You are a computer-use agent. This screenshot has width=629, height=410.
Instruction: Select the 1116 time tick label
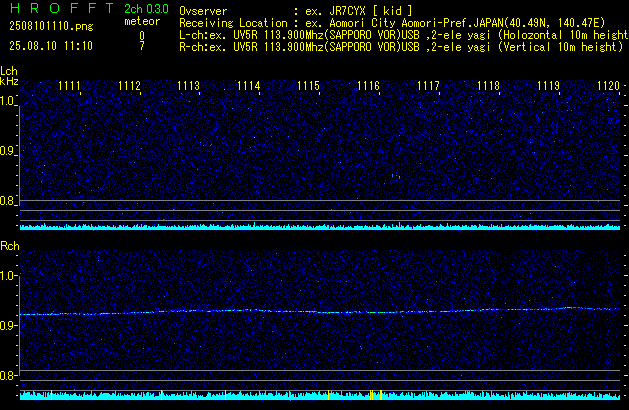pos(368,86)
